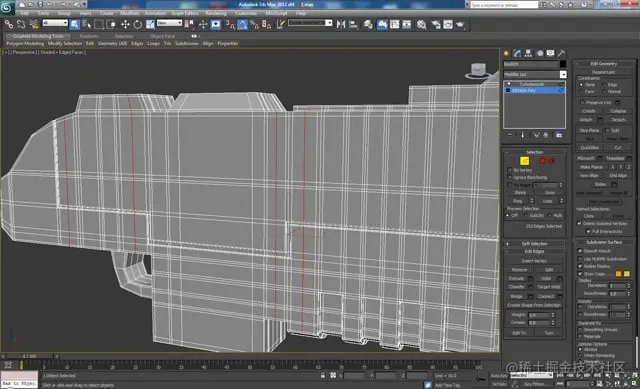
Task: Select the Edge constraint radio button
Action: (x=604, y=84)
